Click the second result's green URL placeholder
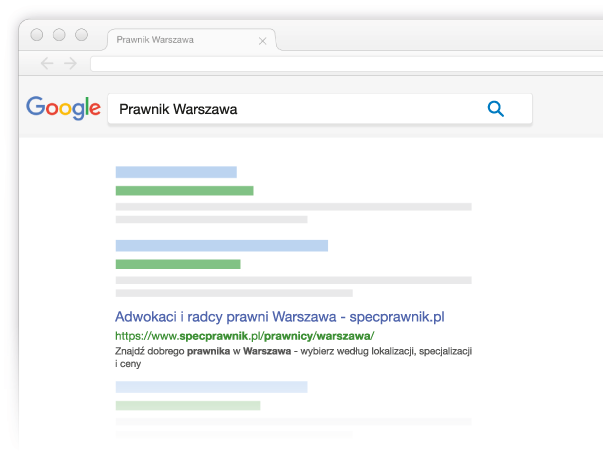The height and width of the screenshot is (469, 603). pyautogui.click(x=178, y=264)
